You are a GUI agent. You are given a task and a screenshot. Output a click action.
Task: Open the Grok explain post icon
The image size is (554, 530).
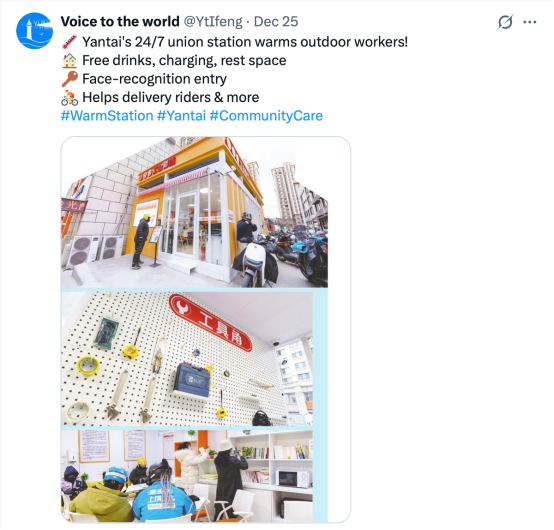505,22
